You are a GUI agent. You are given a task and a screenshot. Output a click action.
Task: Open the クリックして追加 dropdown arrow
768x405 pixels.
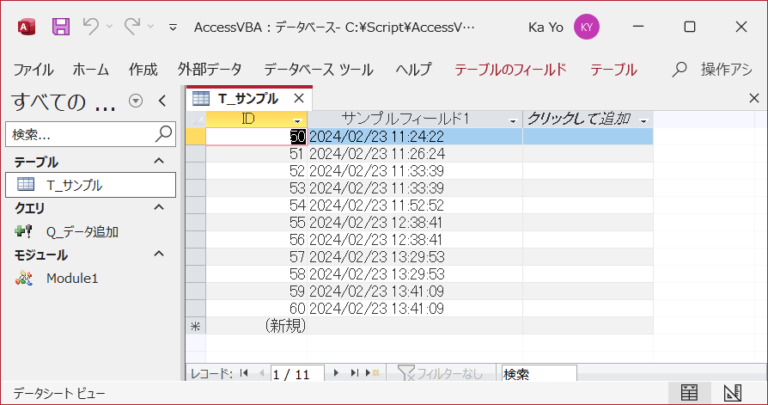point(644,120)
